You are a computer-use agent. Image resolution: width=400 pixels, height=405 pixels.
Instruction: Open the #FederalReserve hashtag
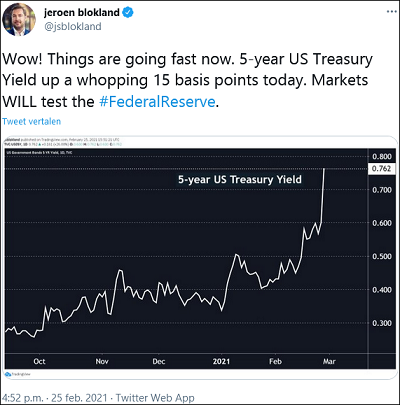coord(157,102)
